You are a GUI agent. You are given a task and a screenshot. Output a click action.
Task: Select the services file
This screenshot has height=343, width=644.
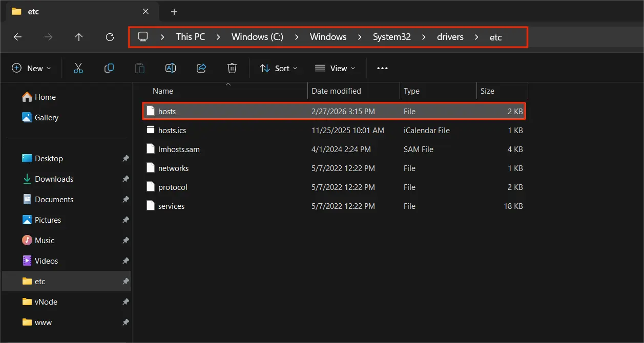[x=171, y=206]
